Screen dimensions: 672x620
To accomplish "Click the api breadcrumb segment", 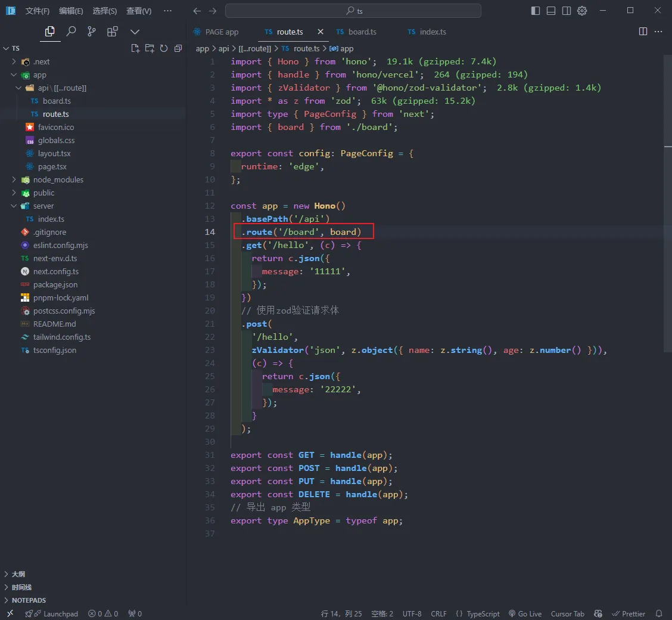I will (x=224, y=49).
